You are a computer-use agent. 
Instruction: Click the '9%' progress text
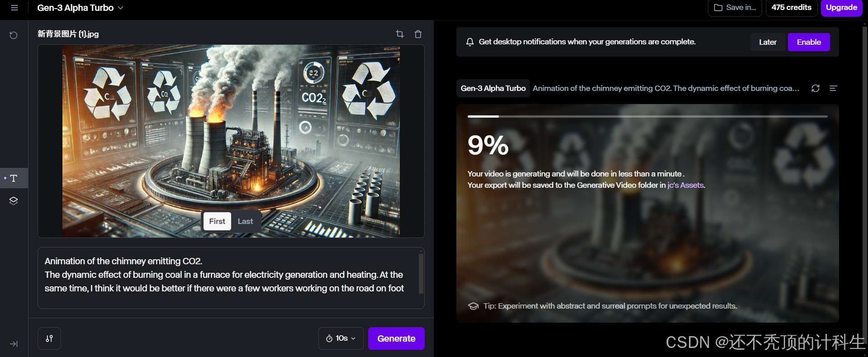click(488, 145)
